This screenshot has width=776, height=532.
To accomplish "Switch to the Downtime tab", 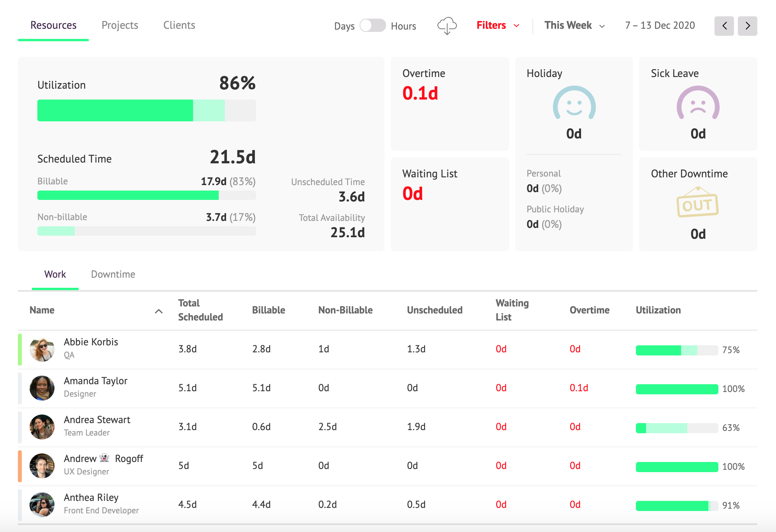I will [x=113, y=275].
